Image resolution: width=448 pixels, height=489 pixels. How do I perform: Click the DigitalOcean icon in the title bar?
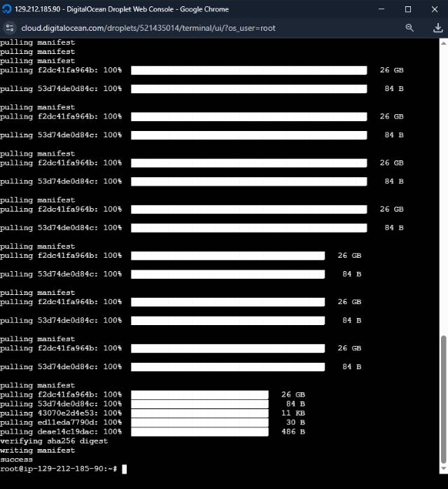(x=7, y=9)
